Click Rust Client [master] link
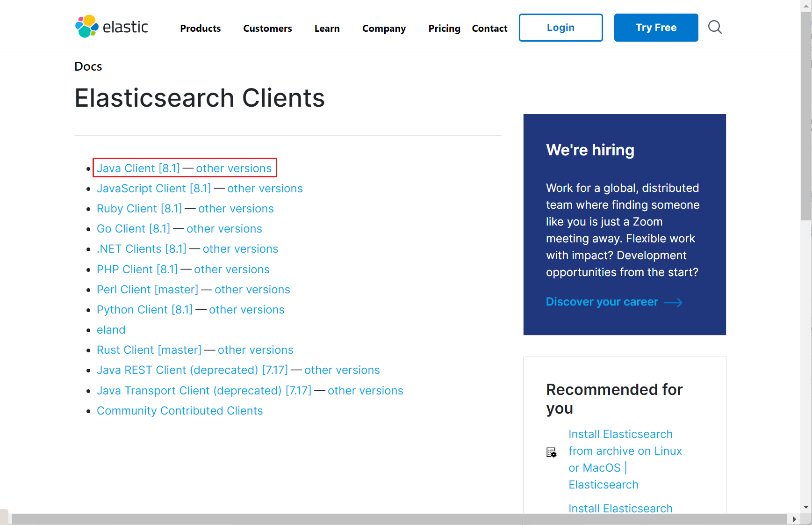Screen dimensions: 812x525 (x=149, y=350)
